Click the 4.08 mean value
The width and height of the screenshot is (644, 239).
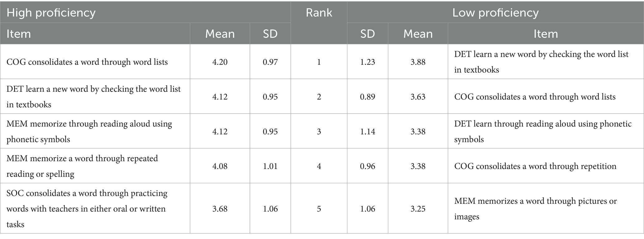pos(220,166)
